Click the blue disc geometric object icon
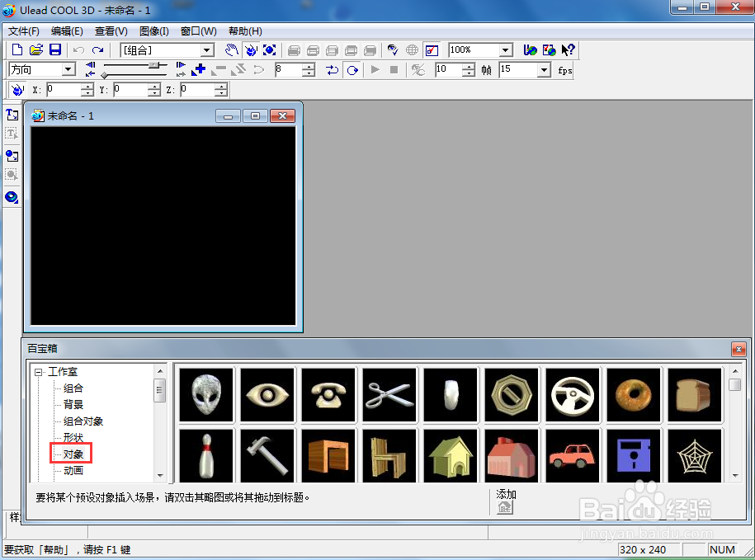This screenshot has height=560, width=755. point(12,197)
